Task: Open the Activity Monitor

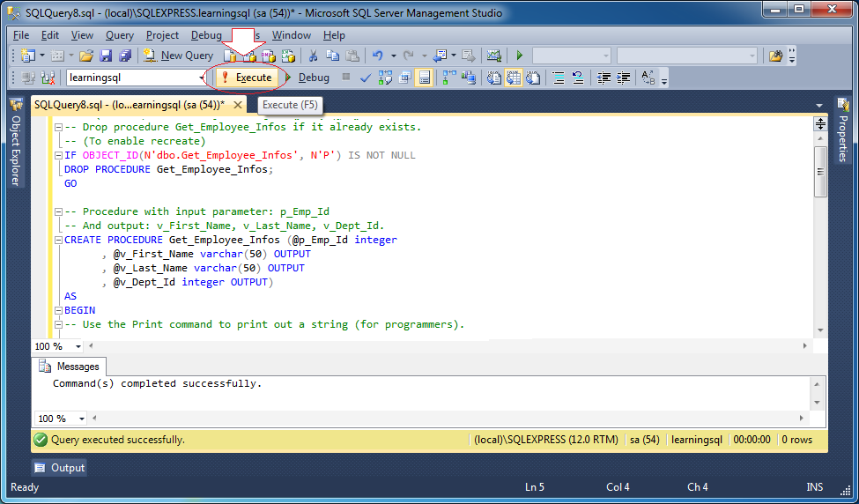Action: point(493,56)
